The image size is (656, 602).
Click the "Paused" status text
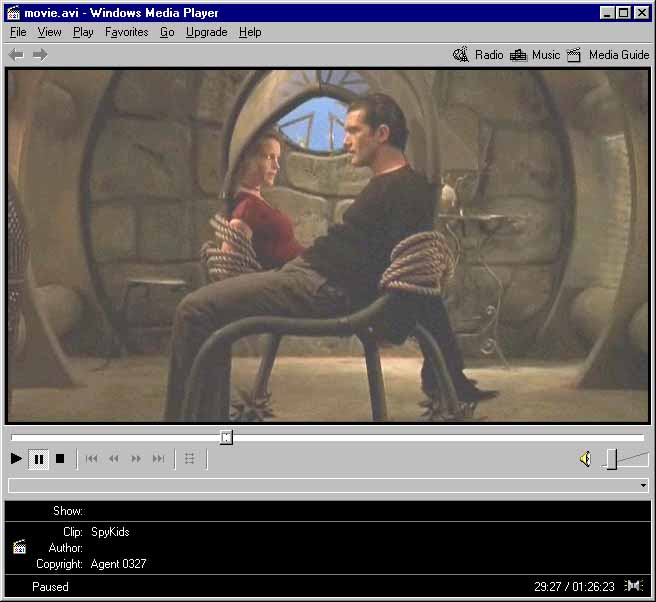pos(50,587)
